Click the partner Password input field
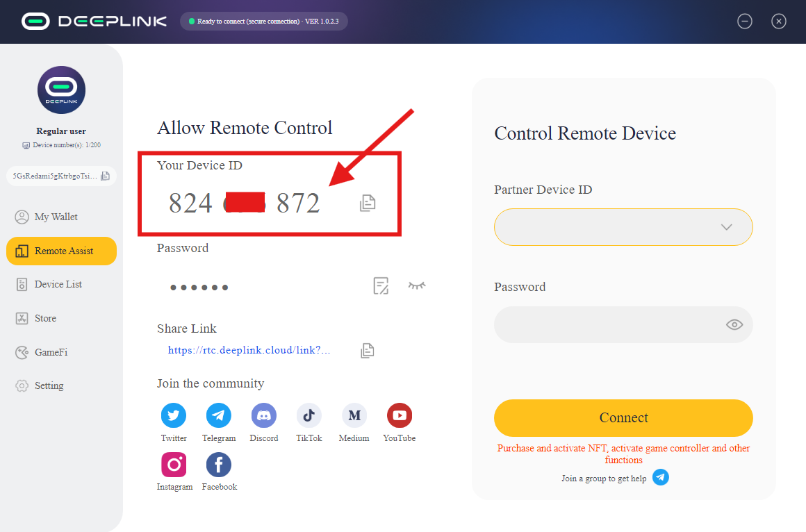The width and height of the screenshot is (806, 532). (x=623, y=325)
